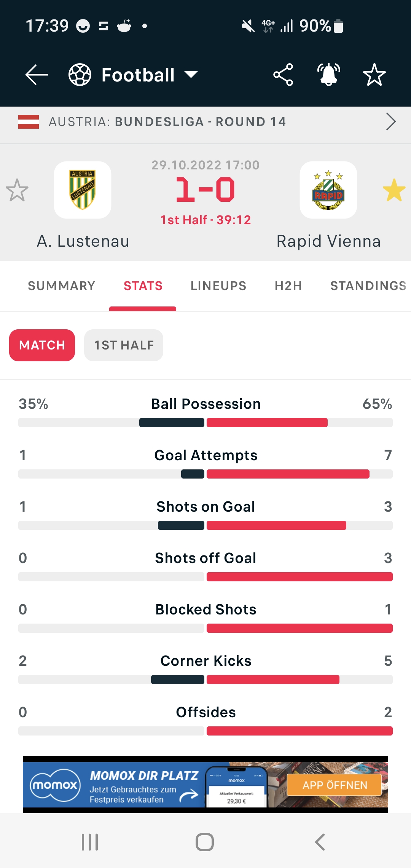Image resolution: width=411 pixels, height=868 pixels.
Task: Tap Android recent apps icon
Action: tap(90, 842)
